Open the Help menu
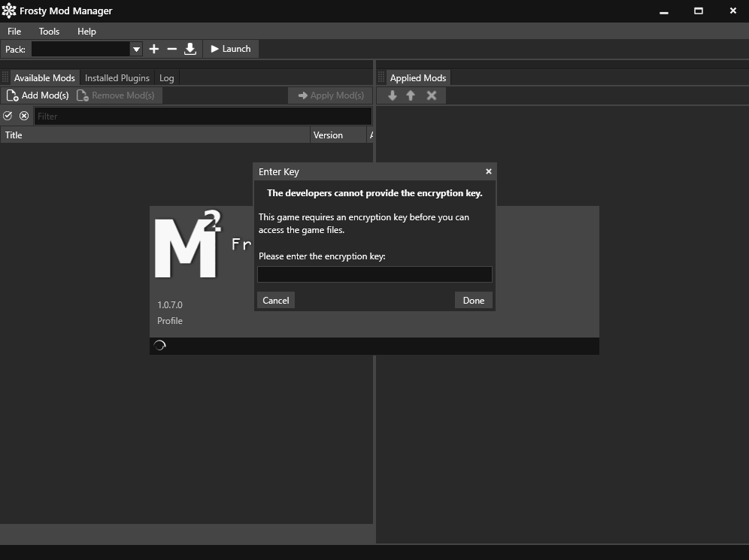Viewport: 749px width, 560px height. coord(86,32)
